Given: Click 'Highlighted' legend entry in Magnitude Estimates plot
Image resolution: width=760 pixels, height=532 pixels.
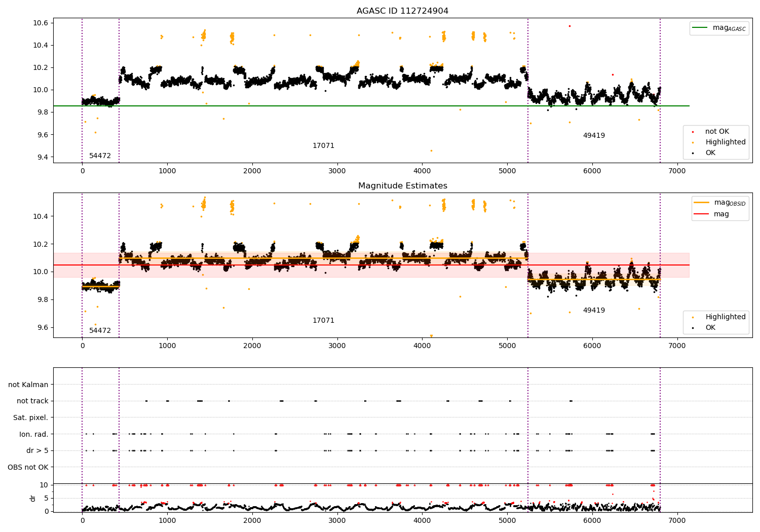Looking at the screenshot, I should [x=718, y=317].
